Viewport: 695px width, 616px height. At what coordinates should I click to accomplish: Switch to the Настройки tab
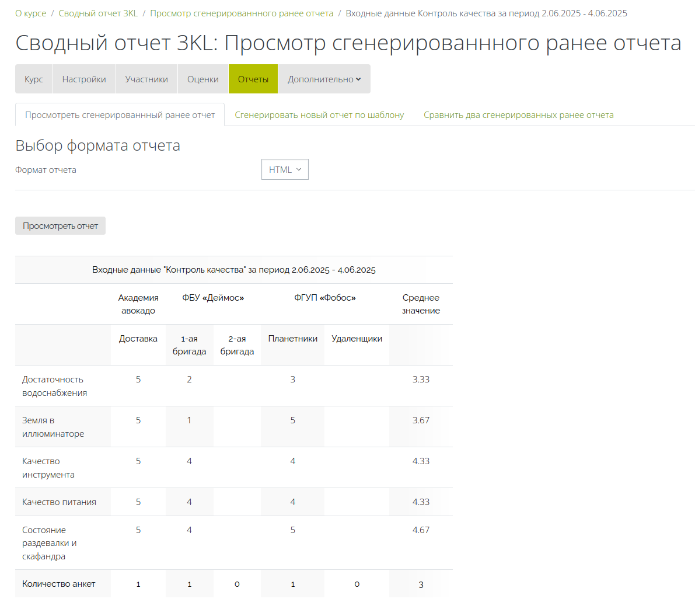[84, 79]
